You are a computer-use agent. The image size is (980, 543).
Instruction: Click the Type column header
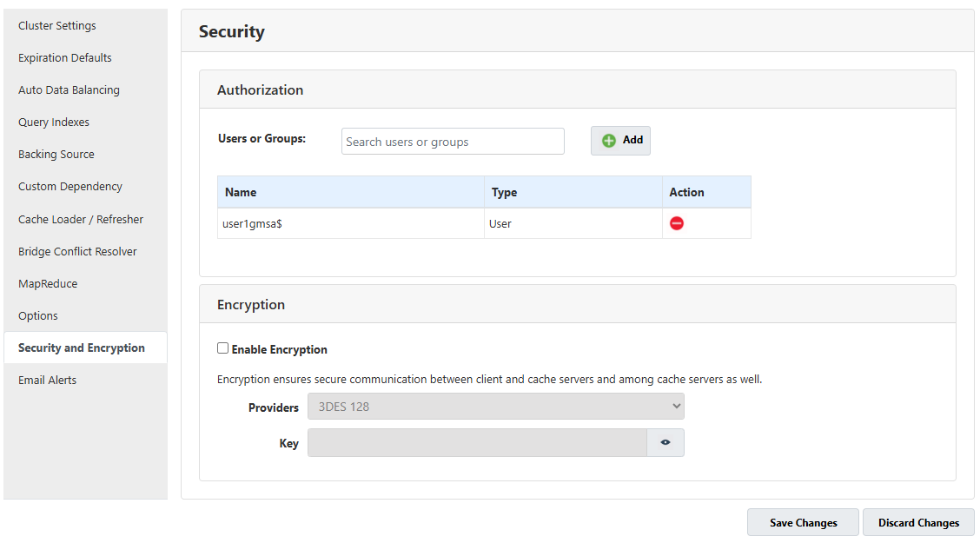click(x=573, y=192)
